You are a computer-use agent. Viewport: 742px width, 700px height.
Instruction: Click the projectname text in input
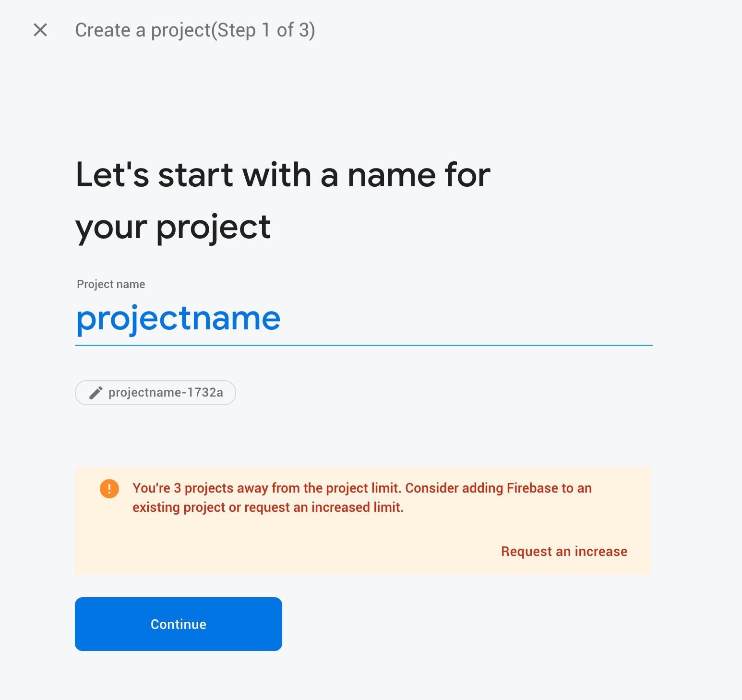tap(178, 319)
